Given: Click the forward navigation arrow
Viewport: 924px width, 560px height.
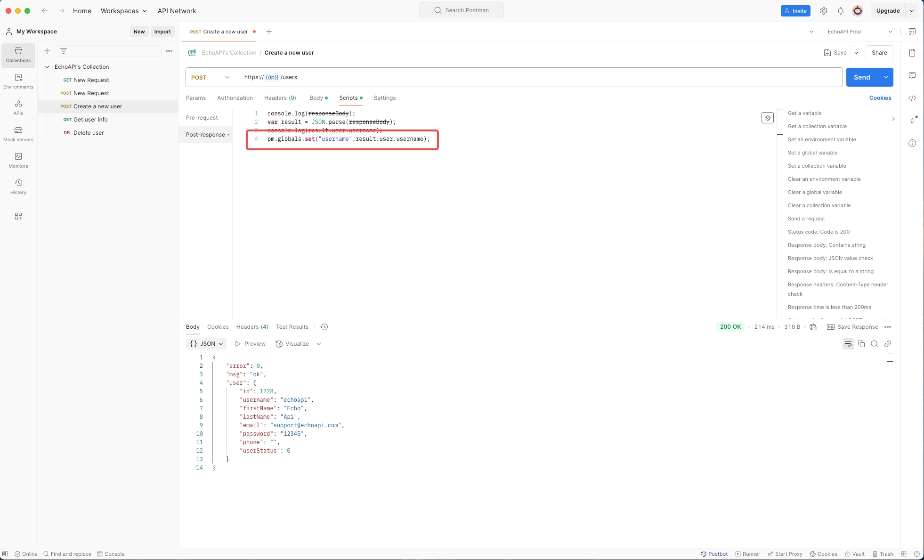Looking at the screenshot, I should (x=62, y=11).
